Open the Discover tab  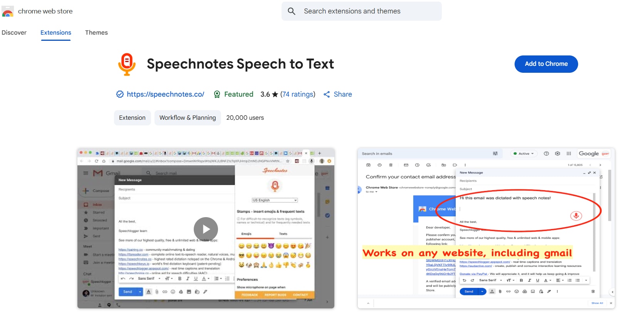tap(14, 33)
